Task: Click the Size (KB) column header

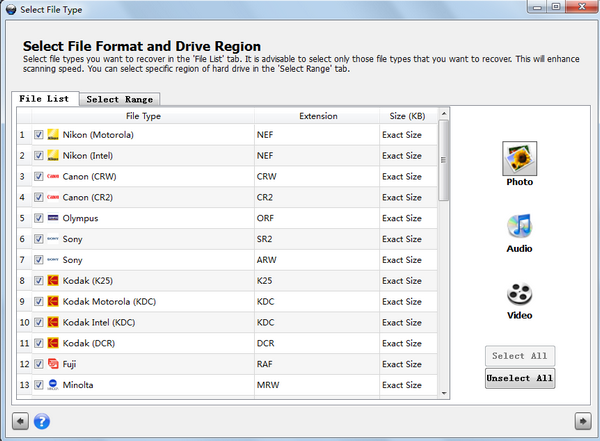Action: [x=408, y=116]
